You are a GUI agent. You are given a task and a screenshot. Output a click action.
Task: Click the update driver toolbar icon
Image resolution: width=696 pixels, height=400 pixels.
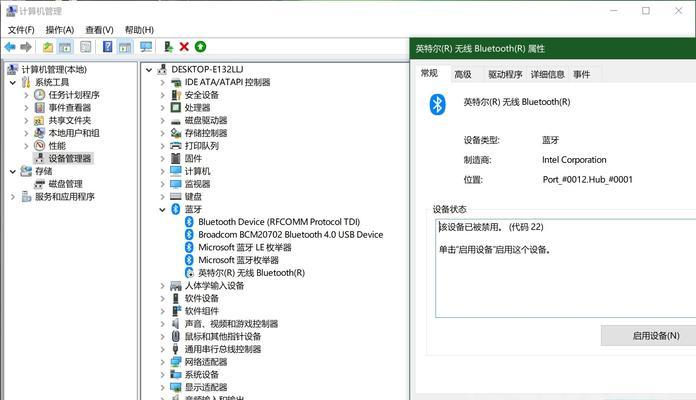point(168,47)
